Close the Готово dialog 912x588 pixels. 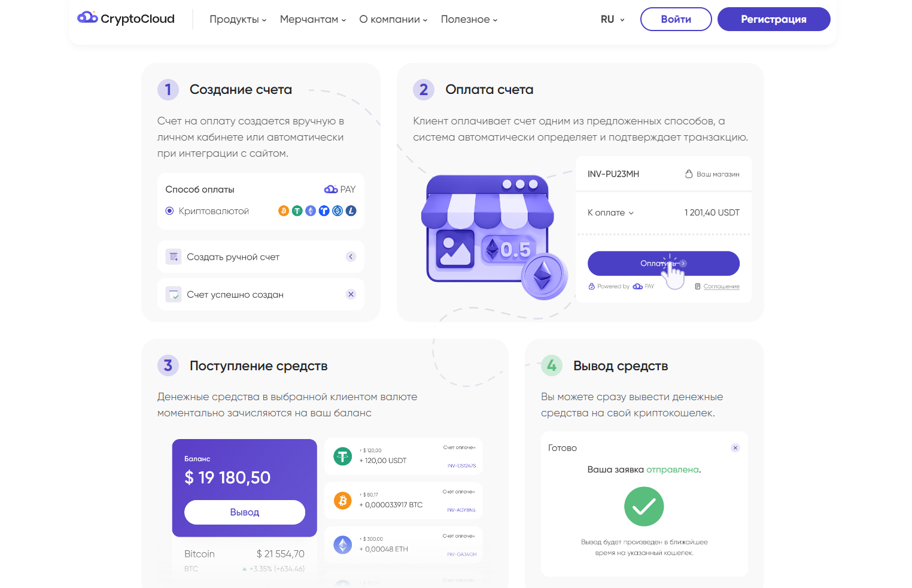(x=735, y=448)
